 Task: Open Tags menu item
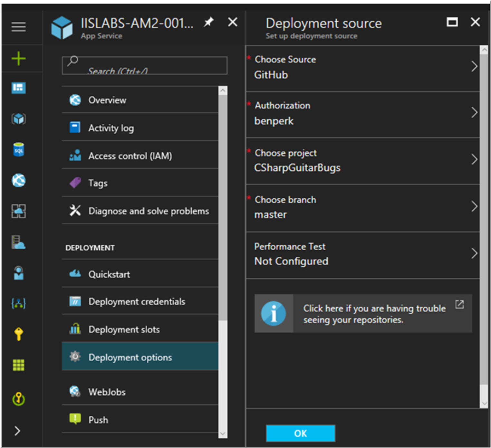pos(140,183)
